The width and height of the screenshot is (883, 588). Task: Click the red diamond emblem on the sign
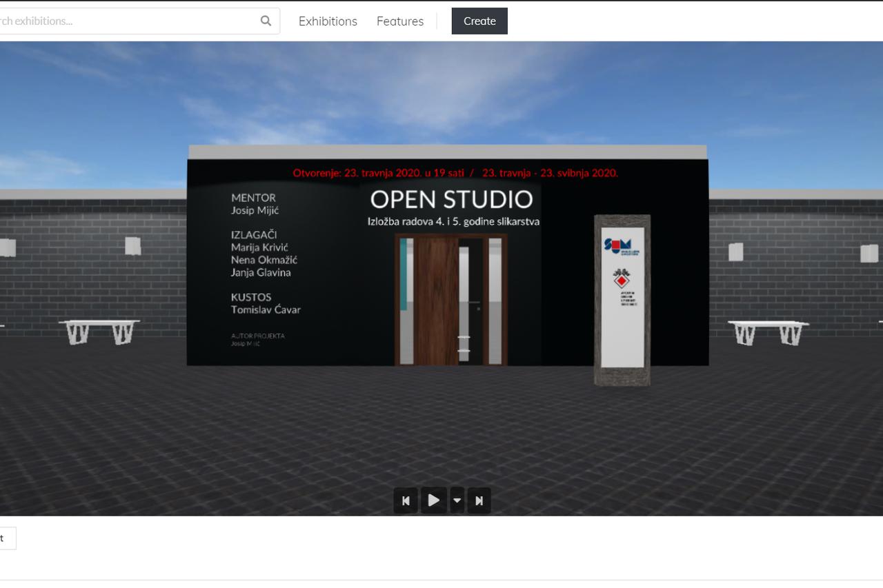coord(622,281)
